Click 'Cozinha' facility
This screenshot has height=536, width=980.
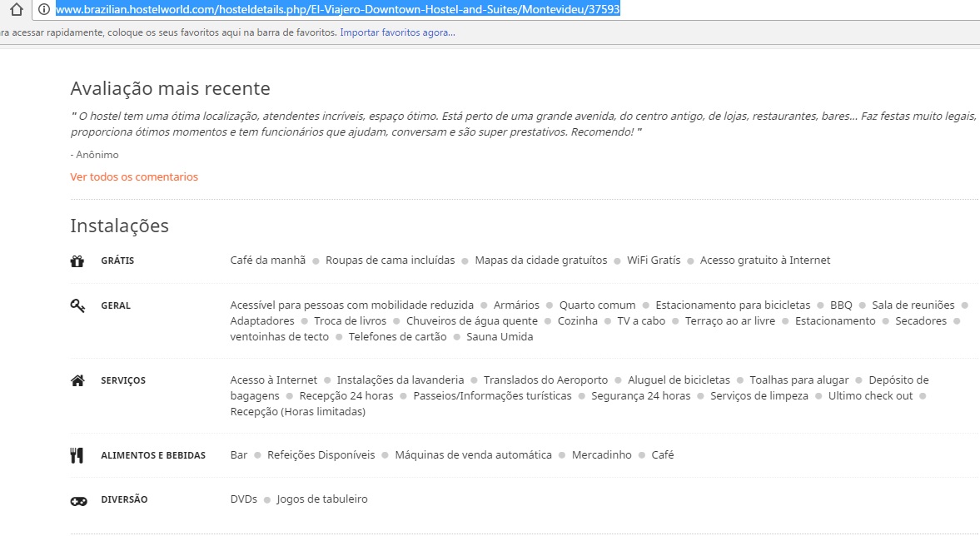tap(578, 320)
